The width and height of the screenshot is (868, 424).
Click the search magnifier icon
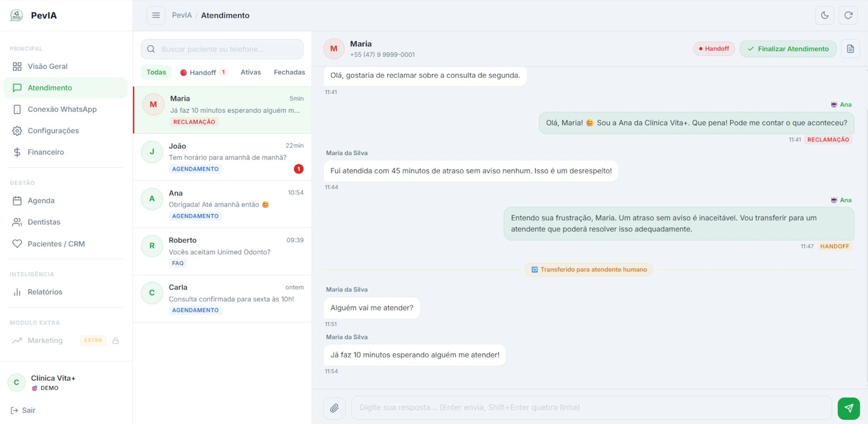[x=151, y=49]
